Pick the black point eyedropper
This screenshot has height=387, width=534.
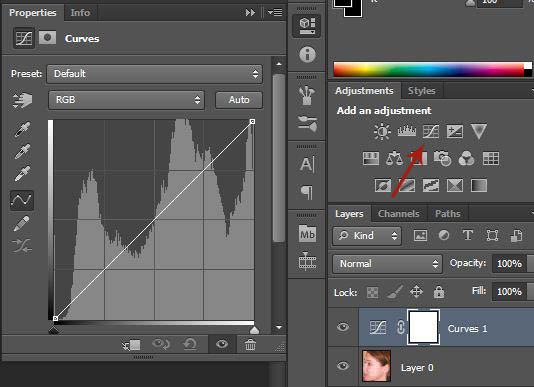pos(22,129)
